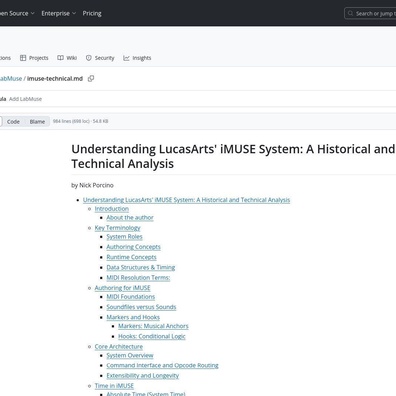Click the search magnifier icon
Screen dimensions: 396x396
350,13
